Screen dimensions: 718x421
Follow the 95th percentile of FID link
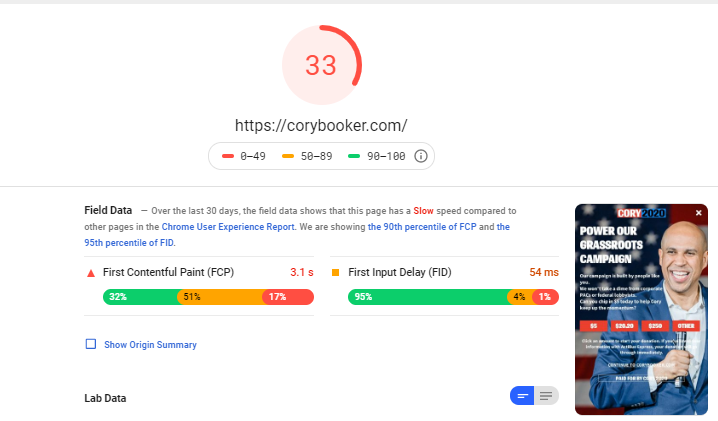pos(297,235)
